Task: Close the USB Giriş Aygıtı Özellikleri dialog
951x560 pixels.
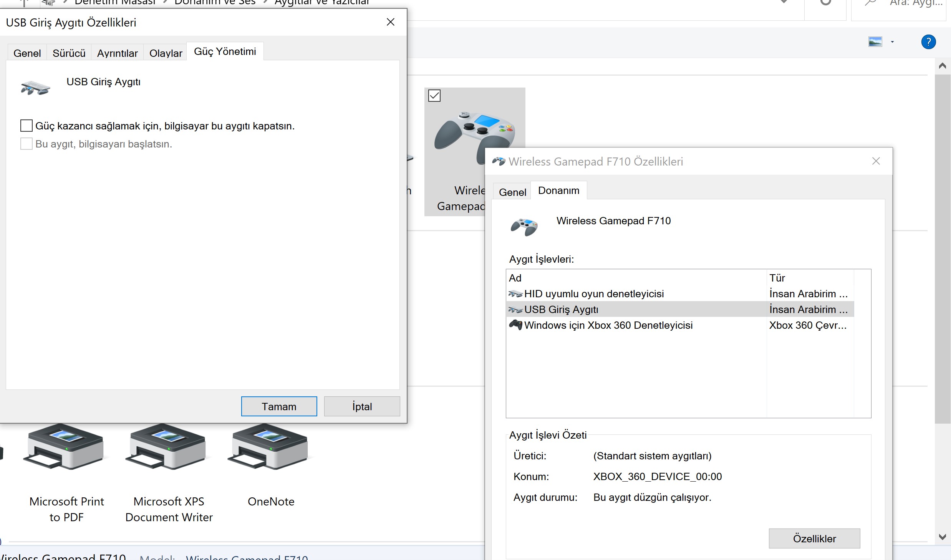Action: coord(391,22)
